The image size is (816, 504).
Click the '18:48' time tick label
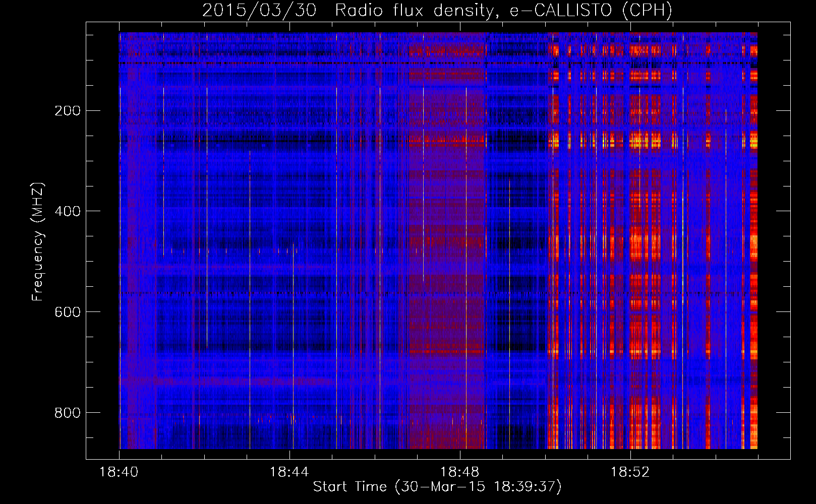(x=460, y=472)
